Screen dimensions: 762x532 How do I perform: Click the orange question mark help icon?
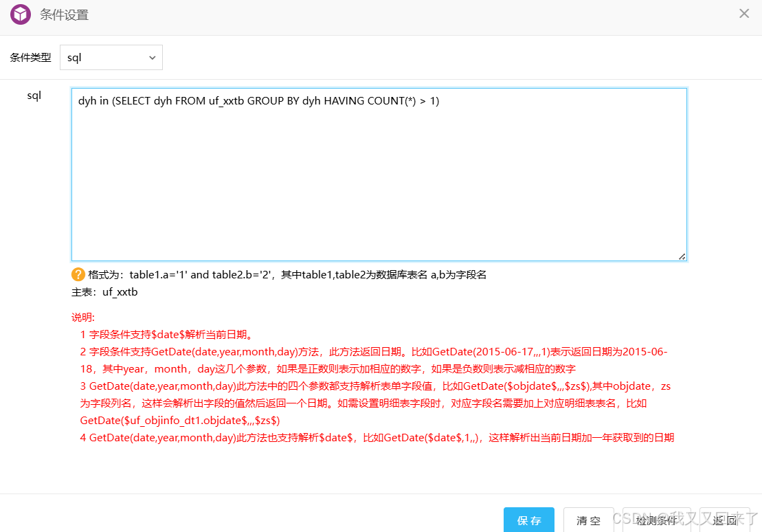coord(78,274)
